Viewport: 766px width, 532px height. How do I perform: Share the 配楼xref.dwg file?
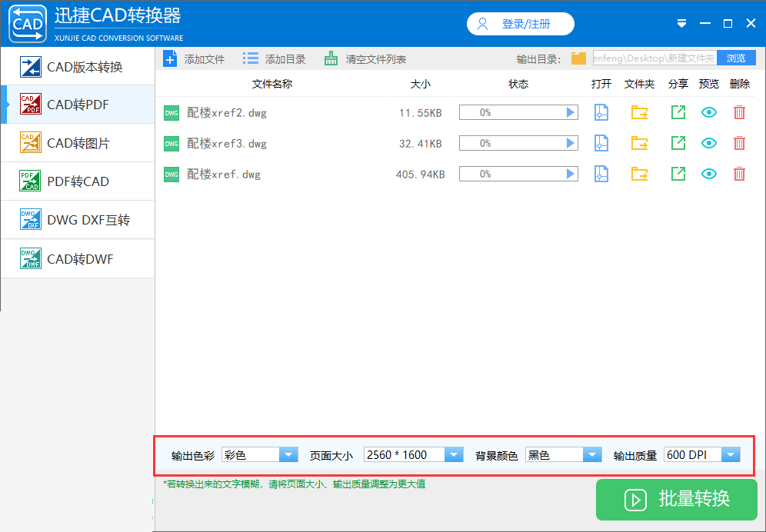[678, 174]
